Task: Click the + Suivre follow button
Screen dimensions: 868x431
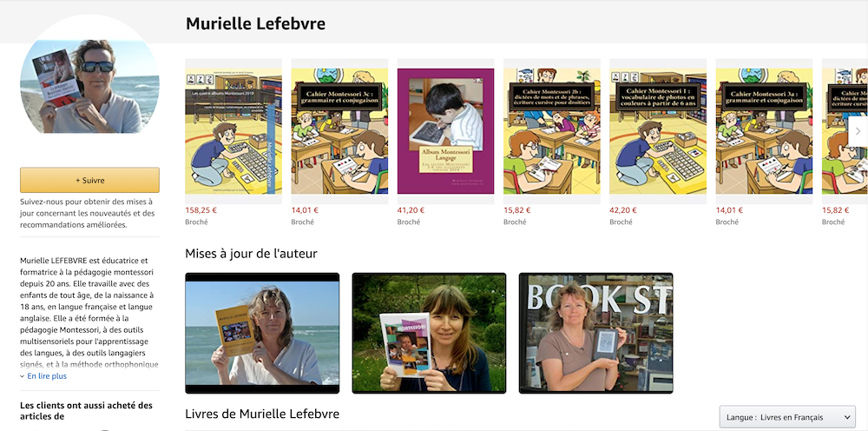Action: [x=89, y=180]
